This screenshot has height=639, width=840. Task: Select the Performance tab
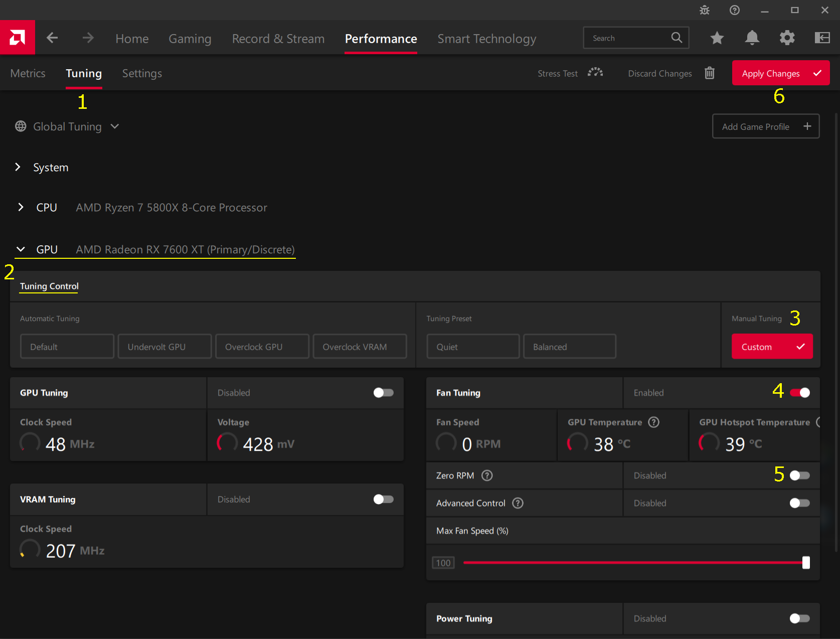(x=381, y=39)
